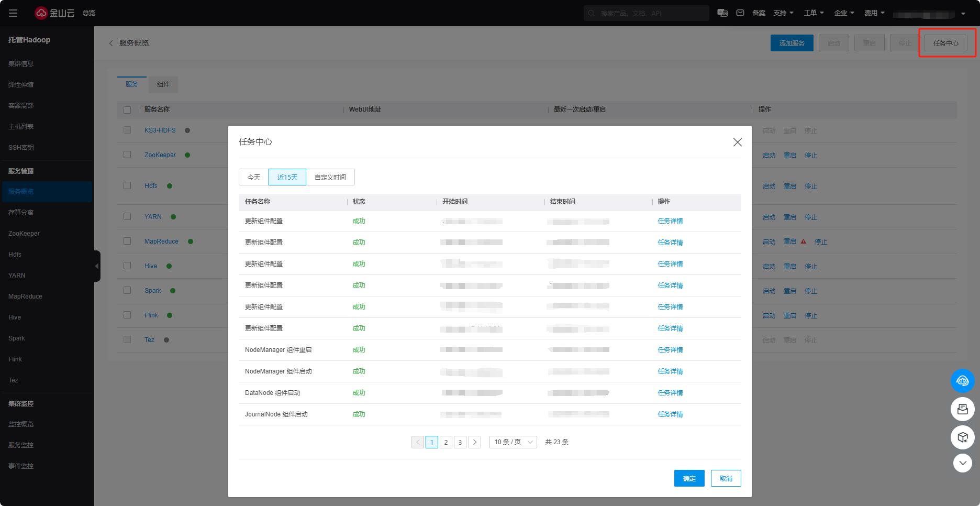Click the cube floating icon
The width and height of the screenshot is (980, 506).
coord(962,437)
